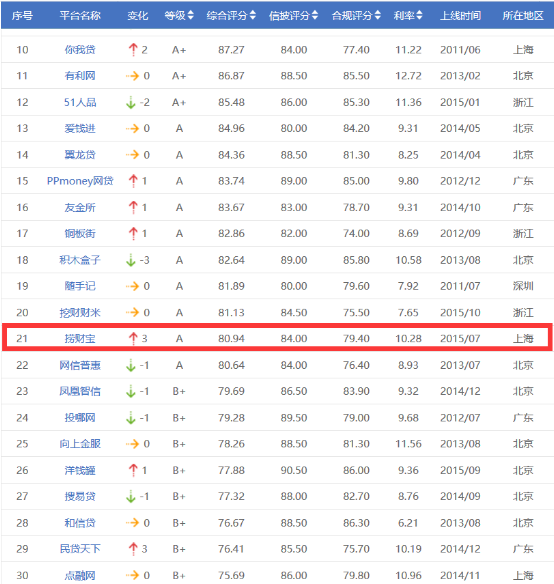Click the 变化 column header
Viewport: 554px width, 584px height.
(138, 16)
